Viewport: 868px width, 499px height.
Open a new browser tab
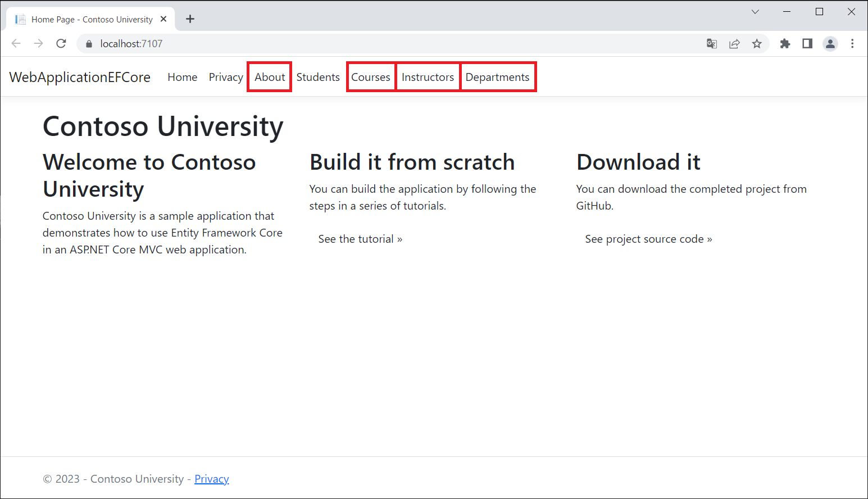pos(190,19)
